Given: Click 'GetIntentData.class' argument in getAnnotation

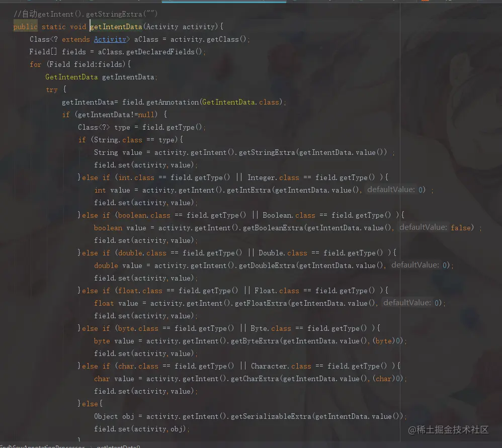Looking at the screenshot, I should click(240, 102).
